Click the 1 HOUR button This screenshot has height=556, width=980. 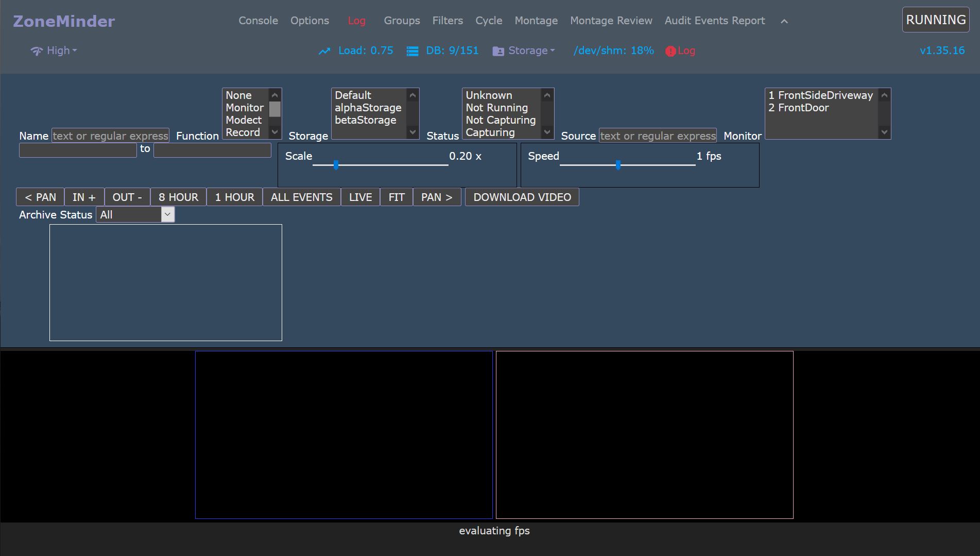click(x=234, y=197)
